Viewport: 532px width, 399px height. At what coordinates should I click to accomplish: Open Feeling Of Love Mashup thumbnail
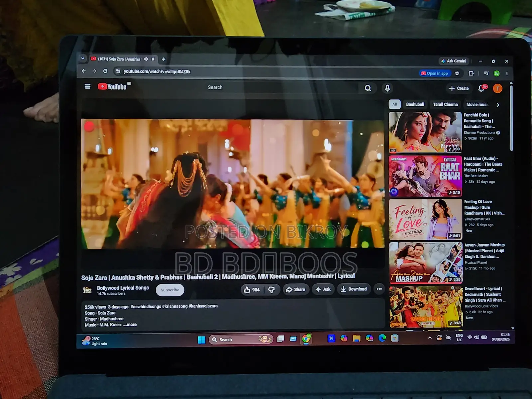[426, 219]
